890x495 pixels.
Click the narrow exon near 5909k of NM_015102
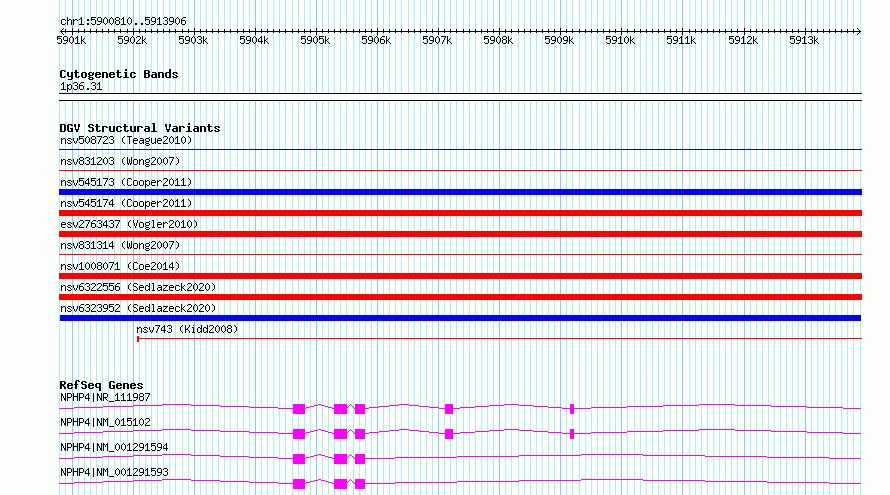pos(572,434)
